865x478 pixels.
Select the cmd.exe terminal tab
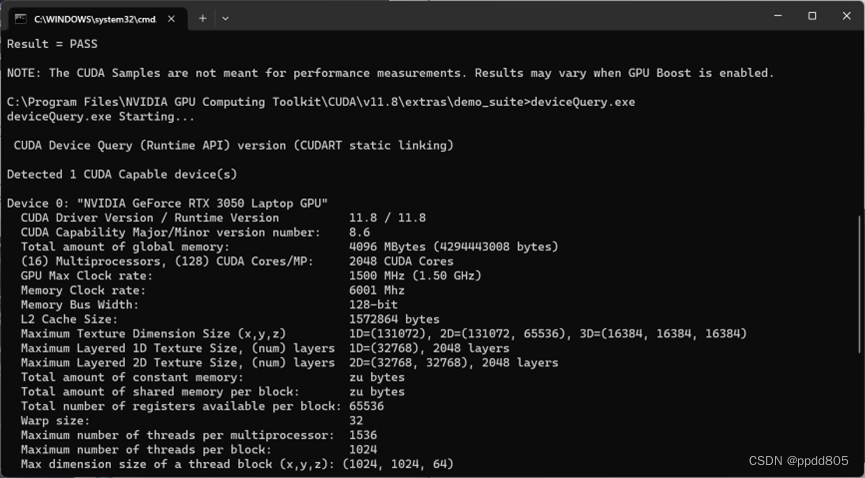point(98,19)
